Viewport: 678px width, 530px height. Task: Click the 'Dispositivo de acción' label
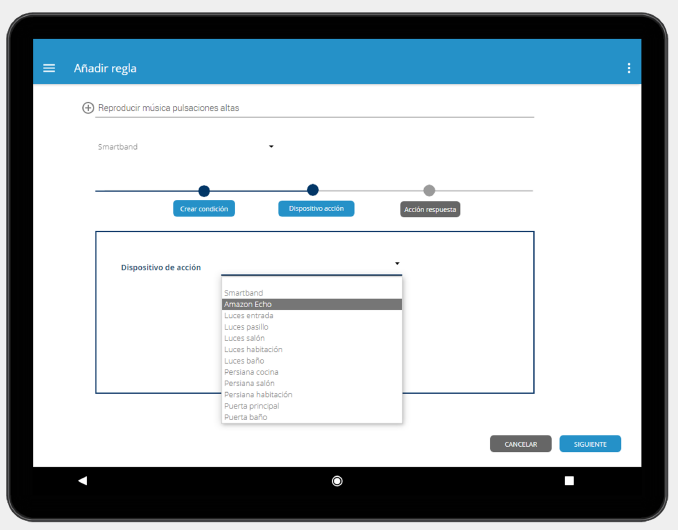point(161,268)
